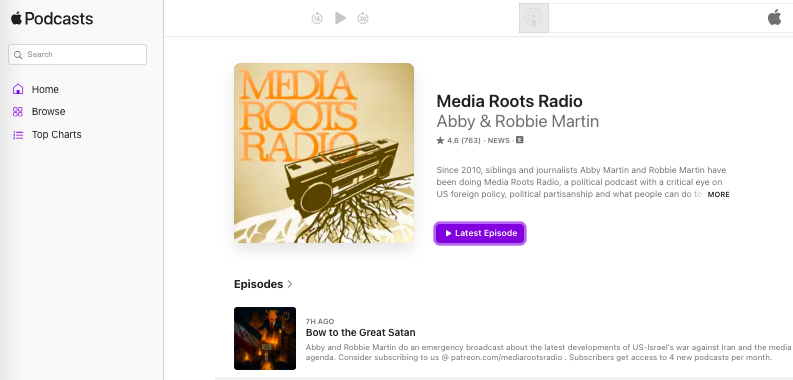Click the search magnifier icon
The image size is (793, 380).
tap(18, 55)
